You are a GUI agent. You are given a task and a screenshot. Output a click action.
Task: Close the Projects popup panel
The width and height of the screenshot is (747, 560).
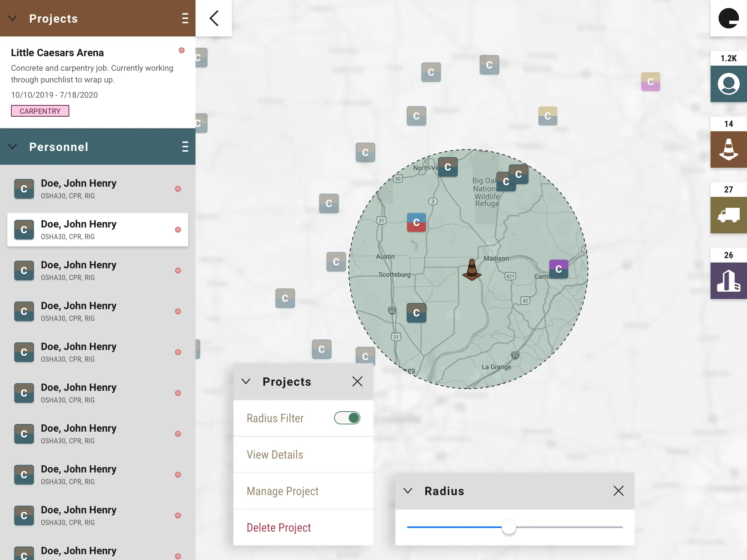357,381
